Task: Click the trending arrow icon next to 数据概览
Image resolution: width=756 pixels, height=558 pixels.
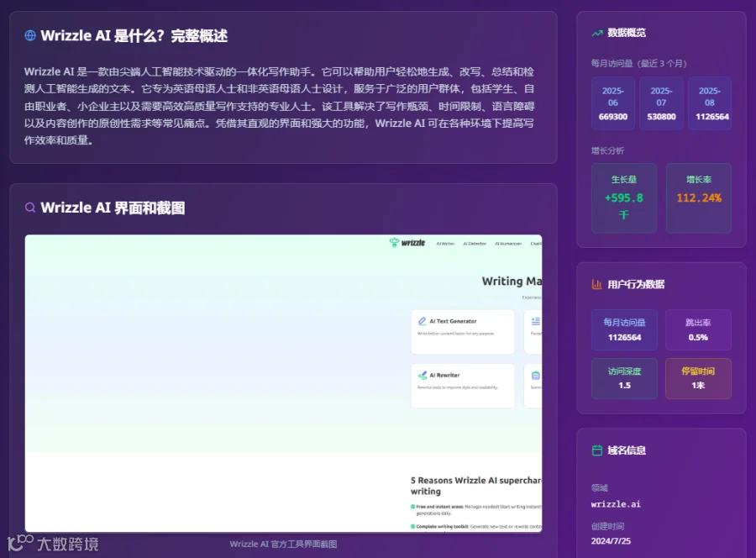Action: coord(597,34)
